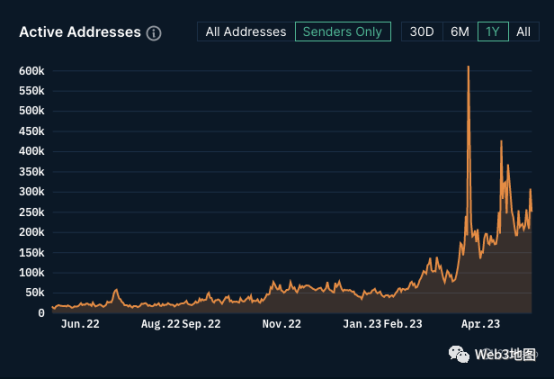Image resolution: width=554 pixels, height=379 pixels.
Task: Set time range to 30D
Action: click(422, 32)
